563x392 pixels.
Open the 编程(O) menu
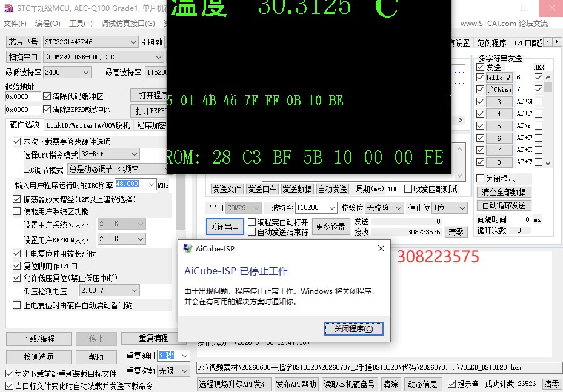coord(48,24)
